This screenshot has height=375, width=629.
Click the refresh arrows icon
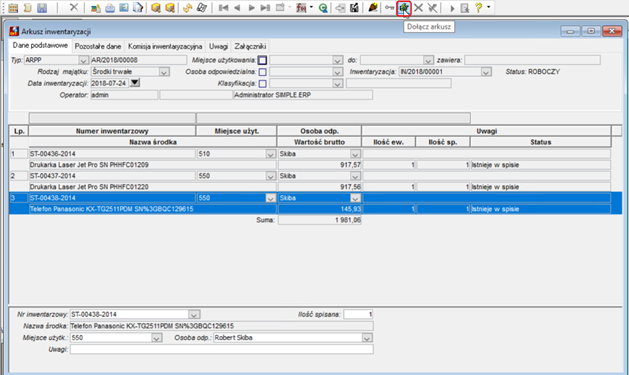pos(187,8)
